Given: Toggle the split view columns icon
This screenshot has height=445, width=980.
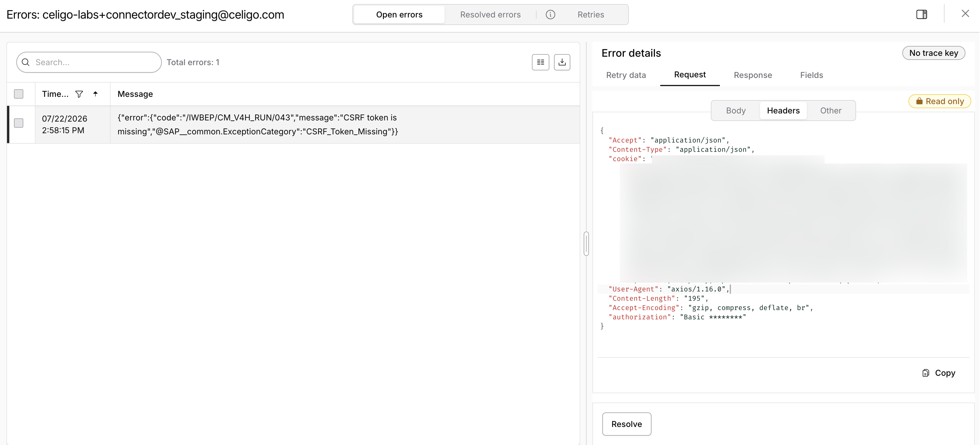Looking at the screenshot, I should 540,62.
